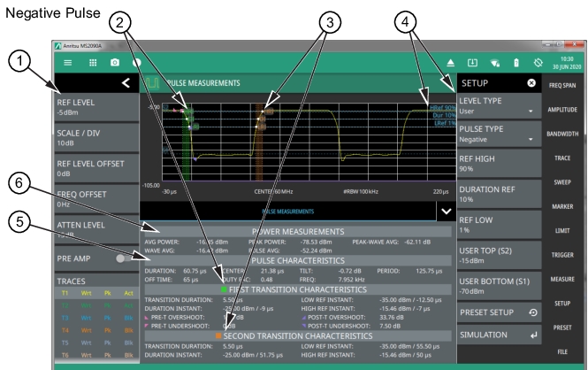Click the orange second transition color square
The width and height of the screenshot is (588, 370).
(218, 335)
